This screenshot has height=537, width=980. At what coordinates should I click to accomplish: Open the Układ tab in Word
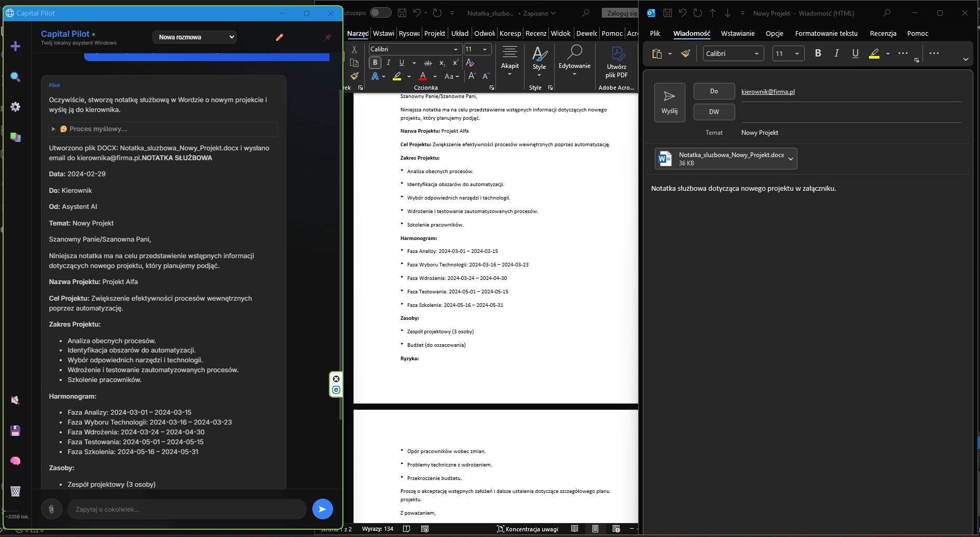click(459, 33)
